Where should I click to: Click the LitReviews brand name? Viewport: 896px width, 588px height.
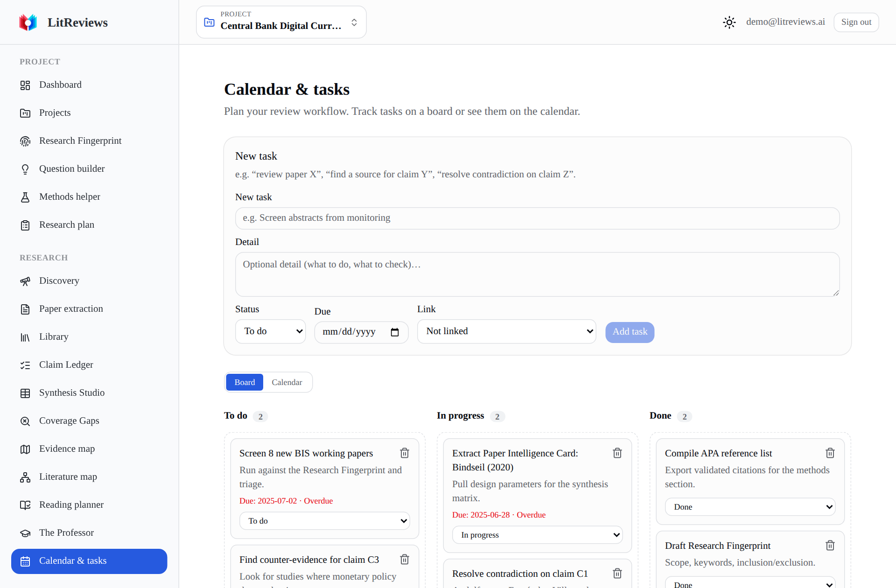pyautogui.click(x=77, y=22)
